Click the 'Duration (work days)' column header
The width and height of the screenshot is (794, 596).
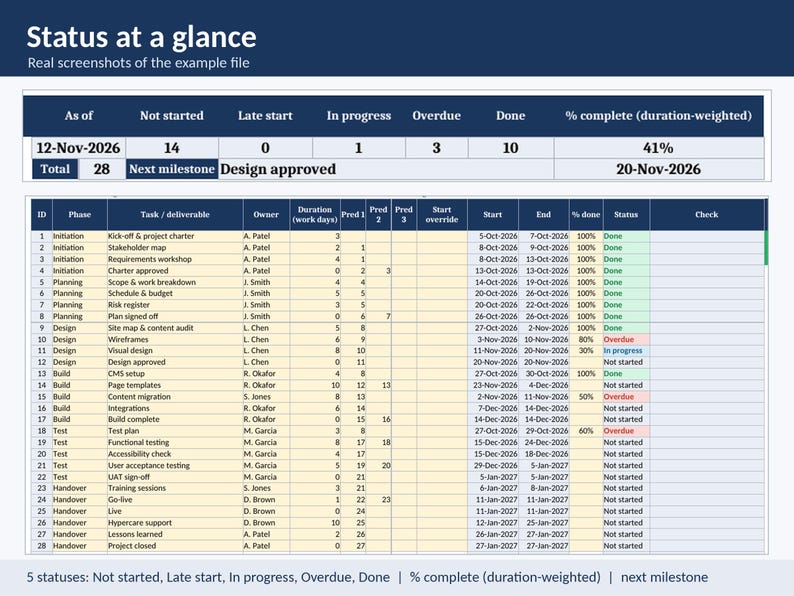(314, 215)
